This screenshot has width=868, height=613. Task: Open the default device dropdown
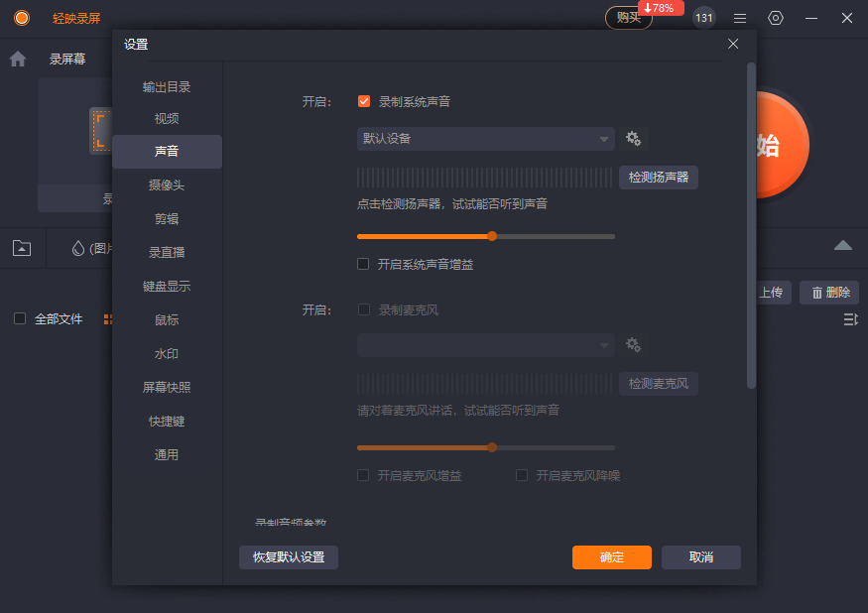tap(485, 139)
